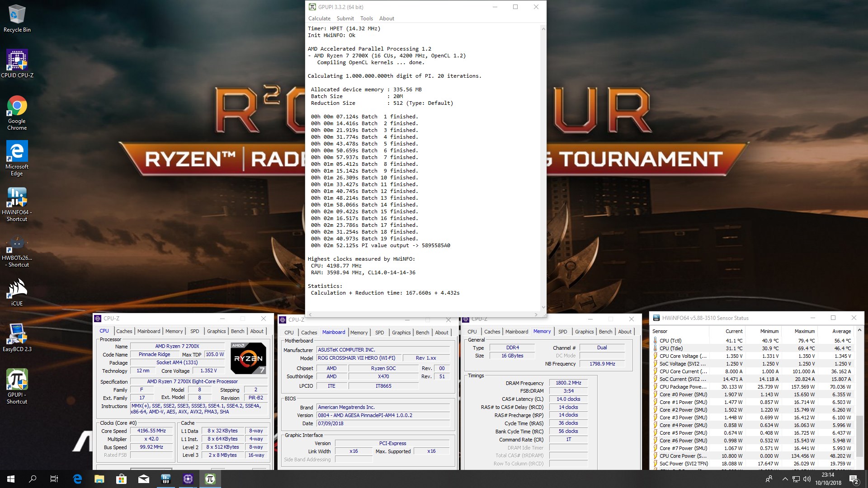868x488 pixels.
Task: Click the GPUPI title bar pi icon
Action: pos(312,7)
